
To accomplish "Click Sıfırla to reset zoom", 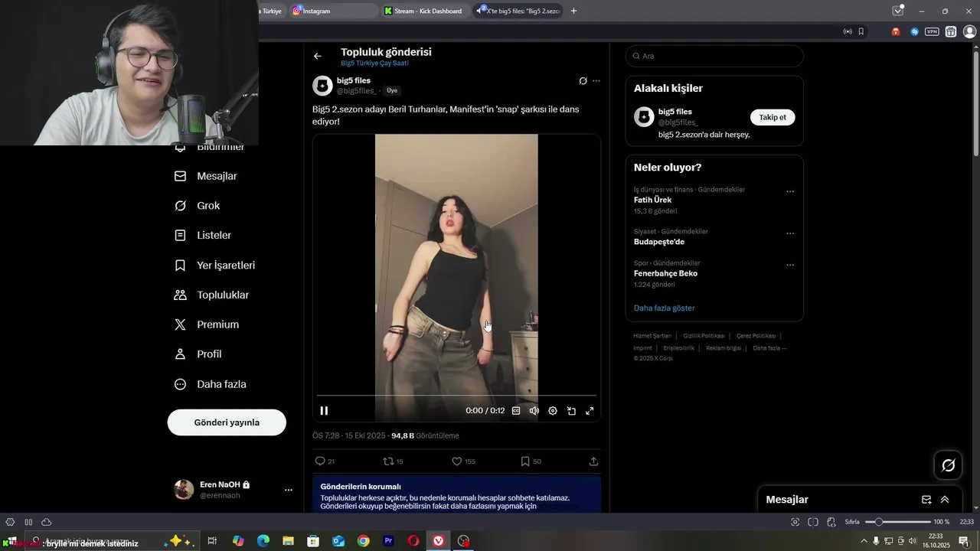I will point(852,522).
